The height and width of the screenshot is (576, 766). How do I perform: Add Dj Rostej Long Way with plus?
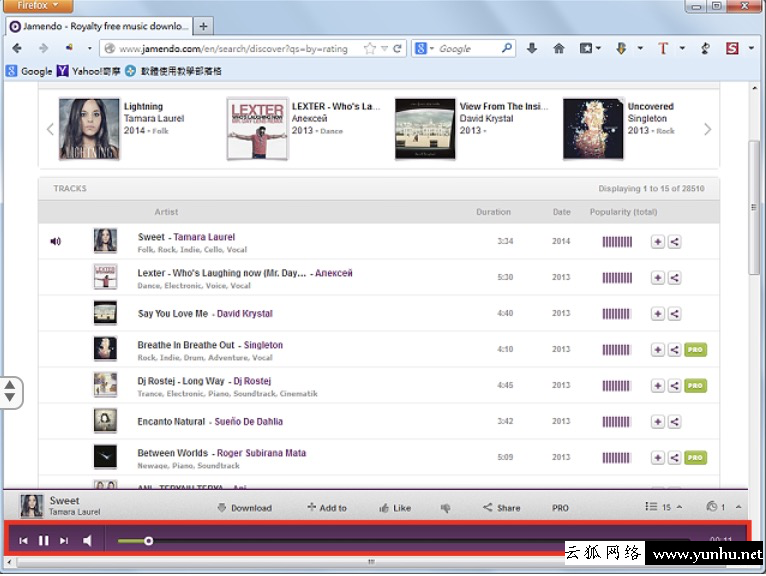click(x=658, y=386)
